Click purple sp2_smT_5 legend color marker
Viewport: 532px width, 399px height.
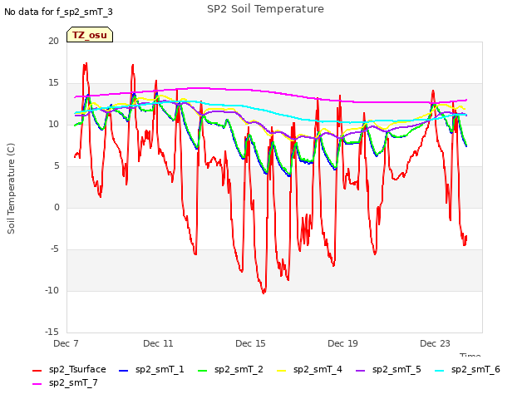360,371
